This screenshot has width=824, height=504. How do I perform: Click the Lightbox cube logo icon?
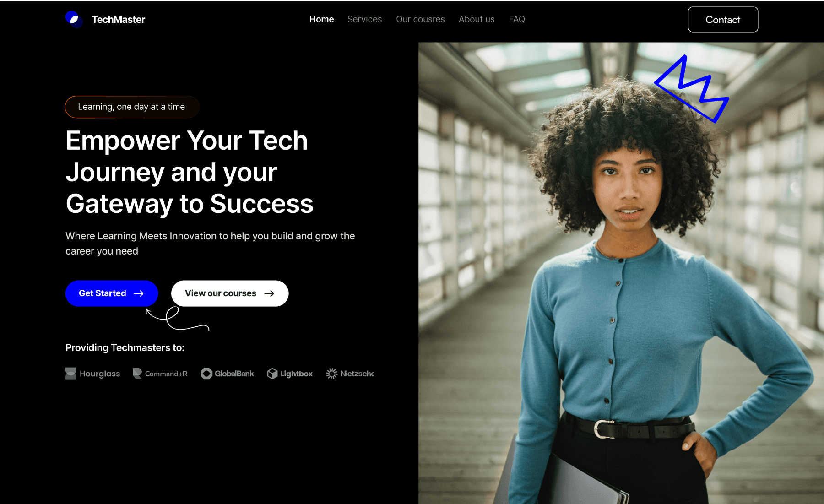coord(272,374)
